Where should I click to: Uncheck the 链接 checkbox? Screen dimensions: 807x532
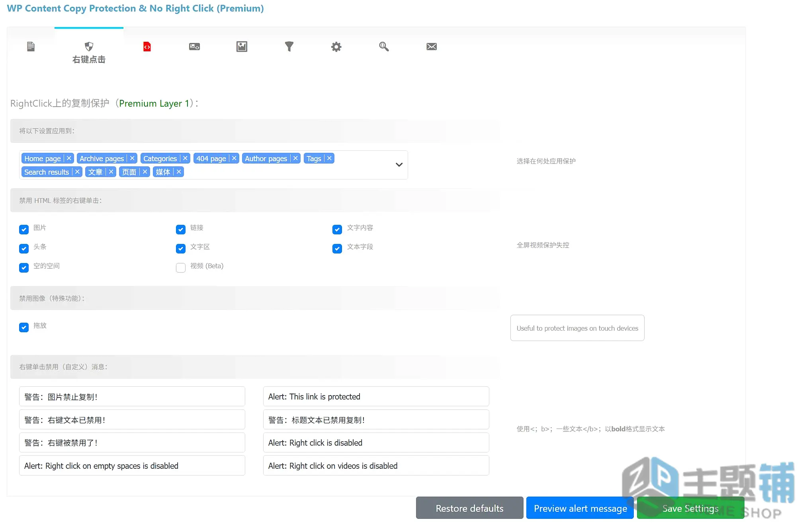[181, 230]
